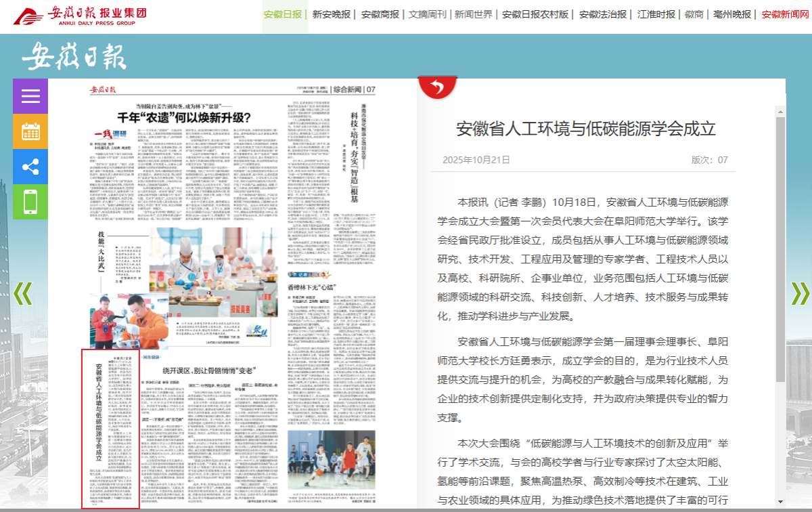Open the purple hamburger menu icon
Image resolution: width=812 pixels, height=512 pixels.
tap(30, 96)
